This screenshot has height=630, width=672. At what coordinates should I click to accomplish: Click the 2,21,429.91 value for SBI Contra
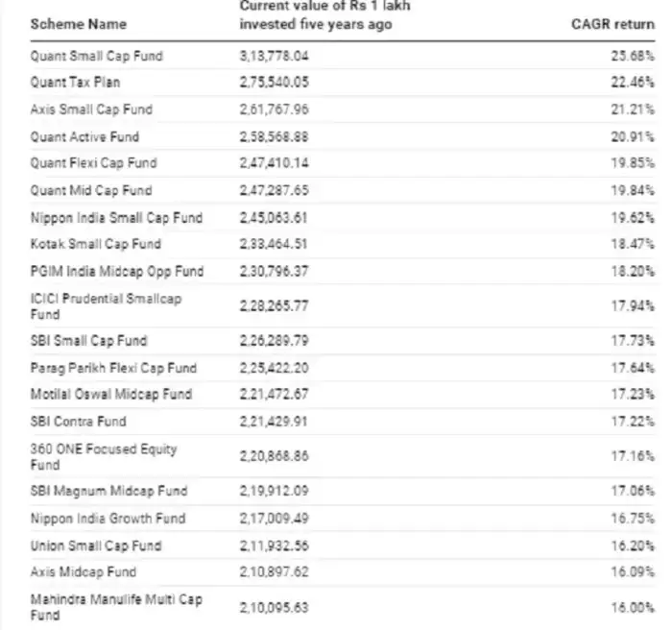[274, 422]
